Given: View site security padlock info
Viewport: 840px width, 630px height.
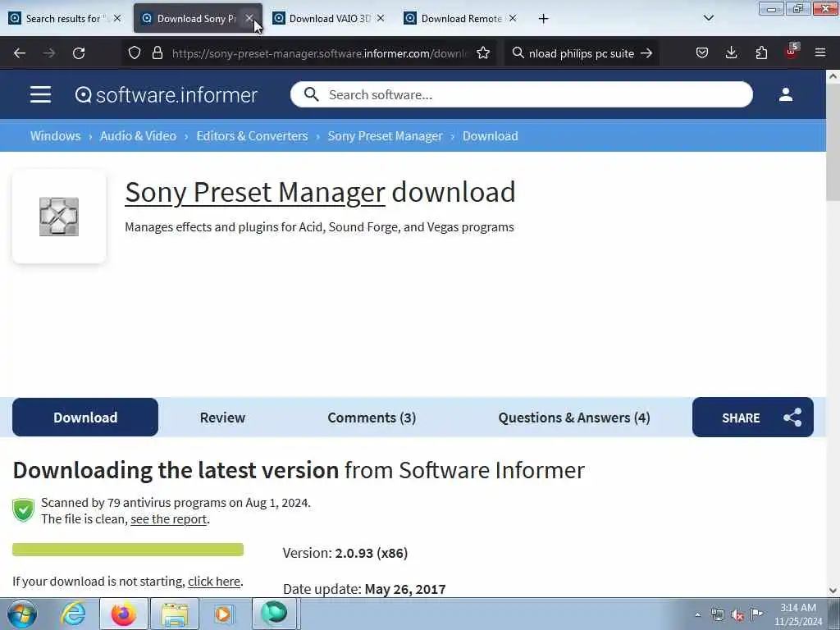Looking at the screenshot, I should click(157, 53).
